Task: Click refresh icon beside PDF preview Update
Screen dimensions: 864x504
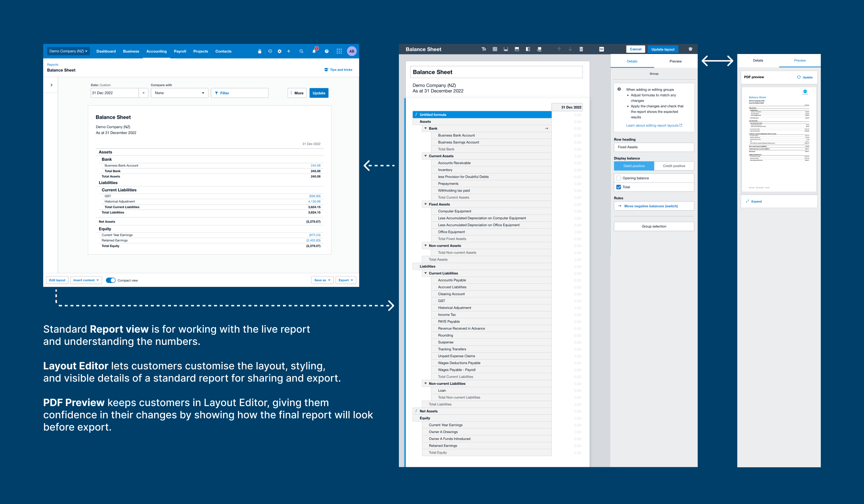Action: (799, 77)
